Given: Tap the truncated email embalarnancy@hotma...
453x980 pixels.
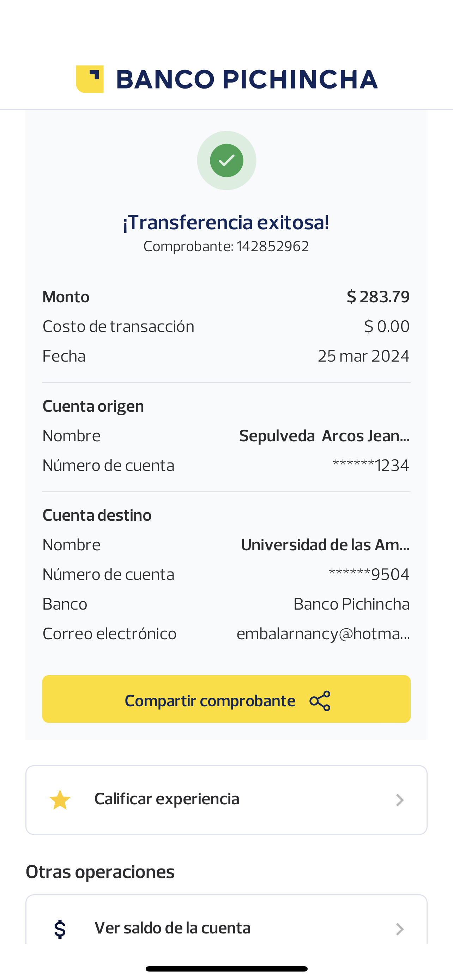Looking at the screenshot, I should [323, 634].
